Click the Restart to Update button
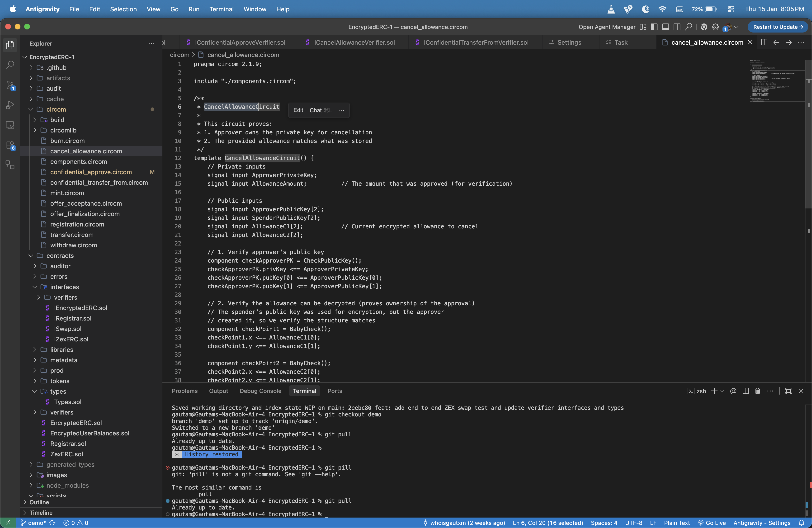Image resolution: width=812 pixels, height=528 pixels. coord(778,27)
